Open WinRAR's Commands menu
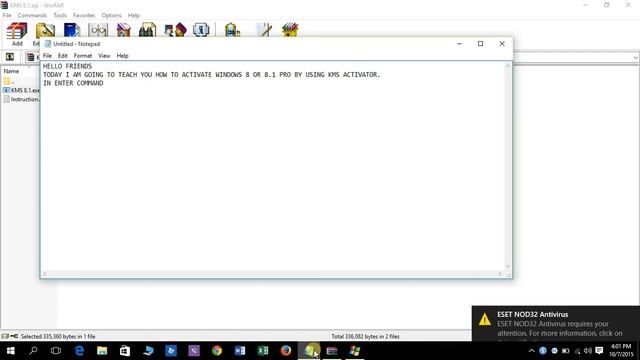This screenshot has height=360, width=640. [32, 15]
